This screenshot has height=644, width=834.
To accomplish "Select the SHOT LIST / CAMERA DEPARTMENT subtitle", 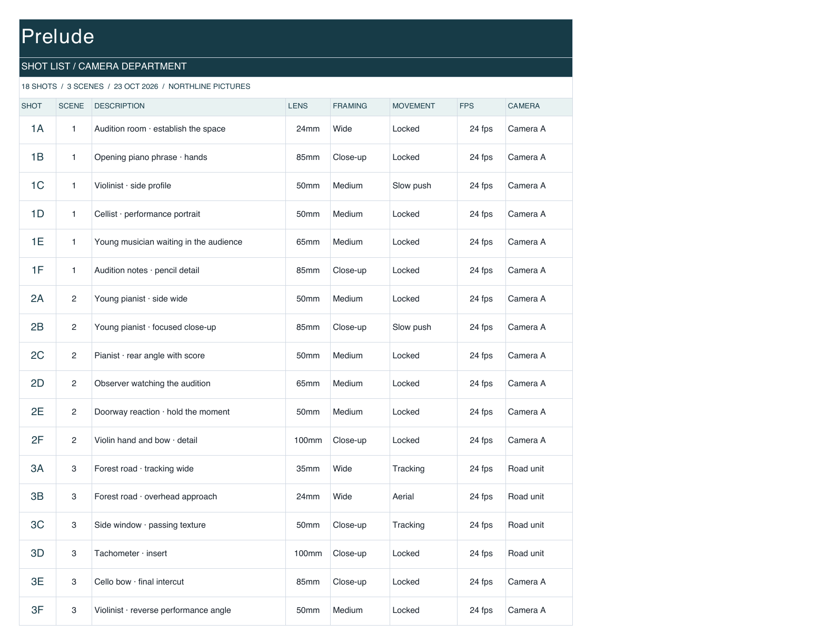I will (104, 66).
